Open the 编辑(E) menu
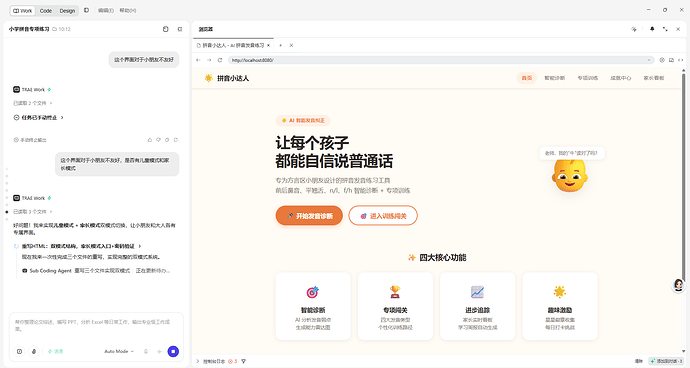 point(106,11)
